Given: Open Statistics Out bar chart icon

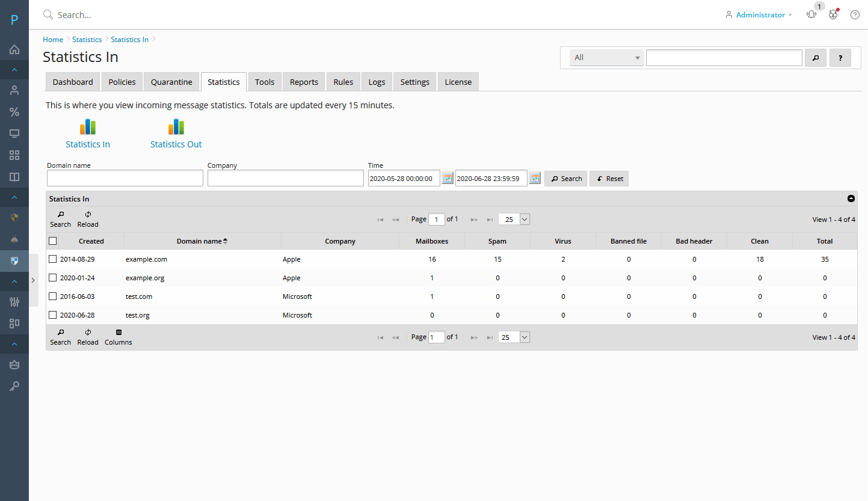Looking at the screenshot, I should (x=176, y=127).
